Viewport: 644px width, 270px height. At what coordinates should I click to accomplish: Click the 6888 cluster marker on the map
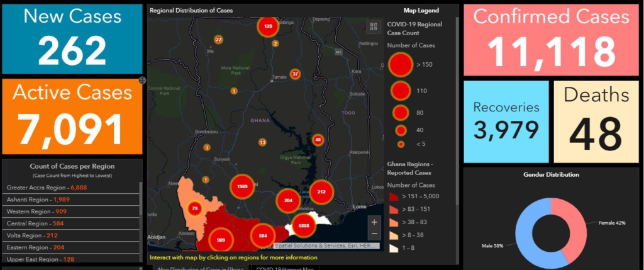click(x=304, y=225)
